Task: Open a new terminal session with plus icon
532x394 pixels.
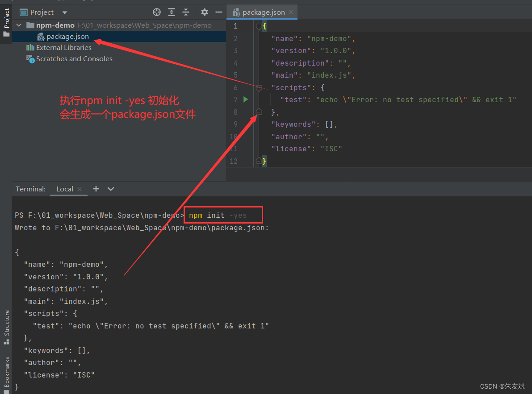Action: (x=96, y=189)
